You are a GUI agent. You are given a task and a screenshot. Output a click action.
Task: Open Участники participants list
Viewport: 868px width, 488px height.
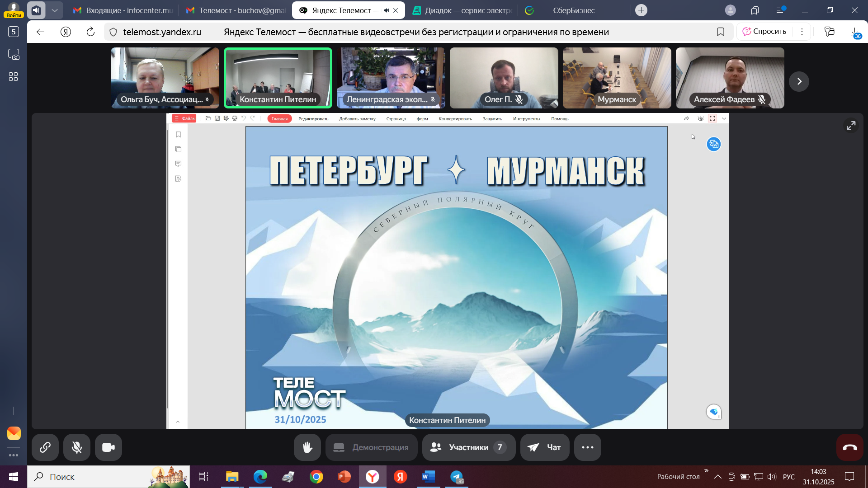click(x=468, y=447)
